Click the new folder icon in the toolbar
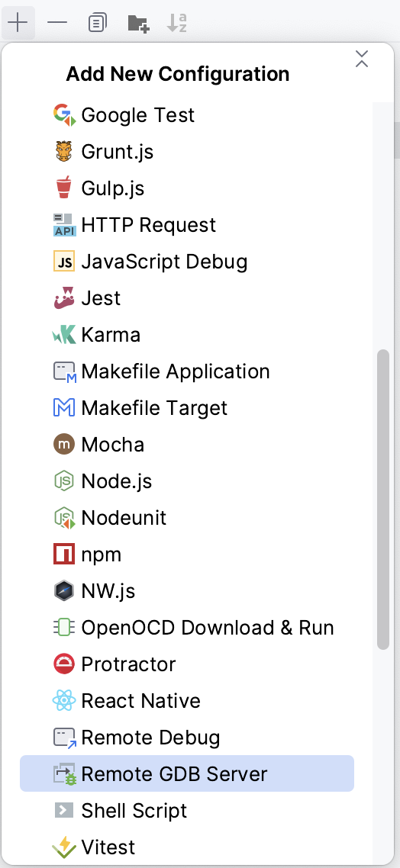The width and height of the screenshot is (400, 868). pos(138,23)
